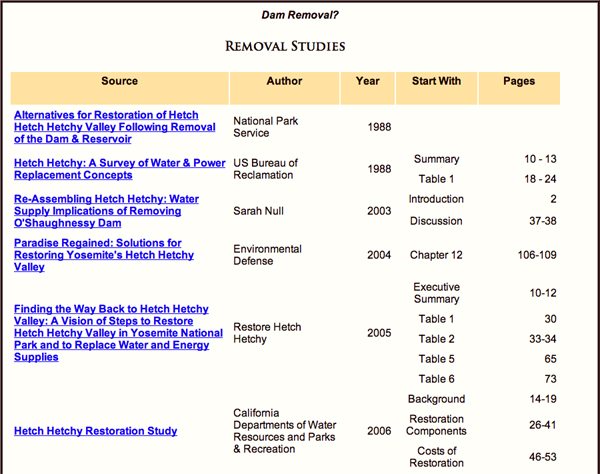This screenshot has height=474, width=600.
Task: Select Restore Hetch Hetchy author cell
Action: pos(267,333)
